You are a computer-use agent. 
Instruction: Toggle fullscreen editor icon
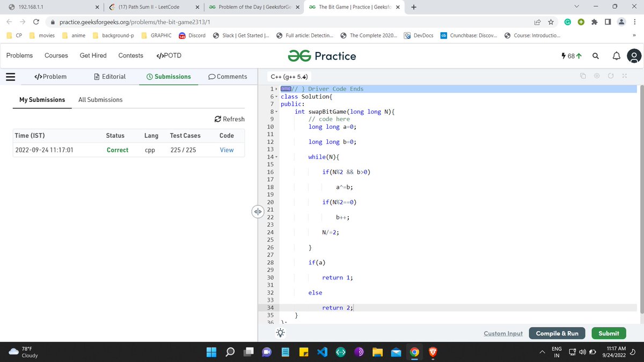624,77
